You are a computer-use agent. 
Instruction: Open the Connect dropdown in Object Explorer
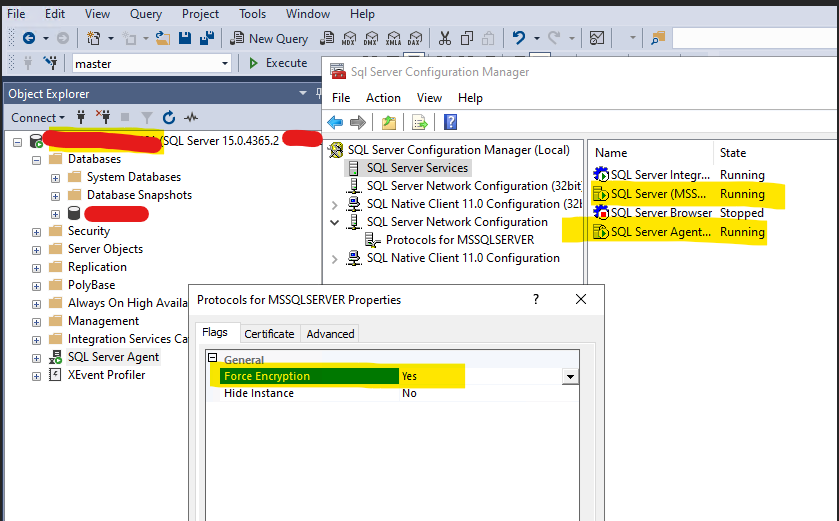tap(37, 117)
